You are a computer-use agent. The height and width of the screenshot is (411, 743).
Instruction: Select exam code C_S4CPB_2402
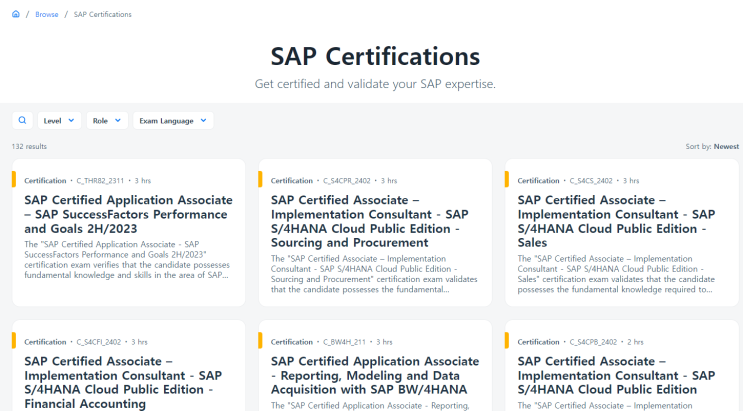[593, 342]
